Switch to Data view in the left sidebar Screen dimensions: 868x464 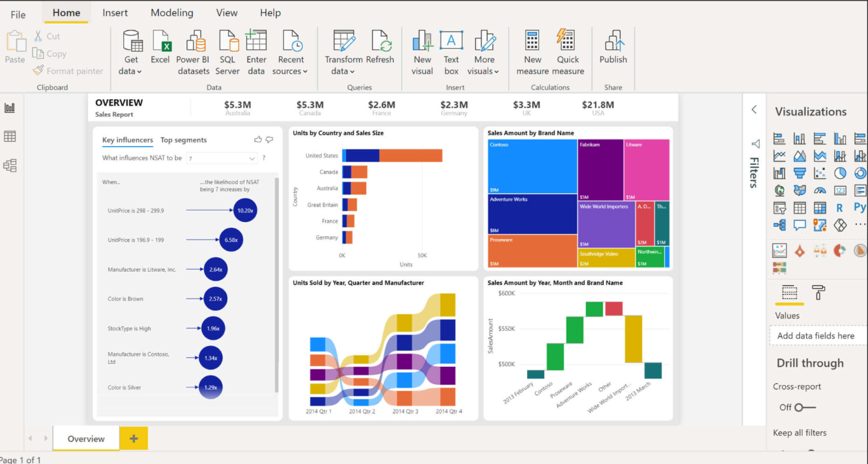[10, 136]
